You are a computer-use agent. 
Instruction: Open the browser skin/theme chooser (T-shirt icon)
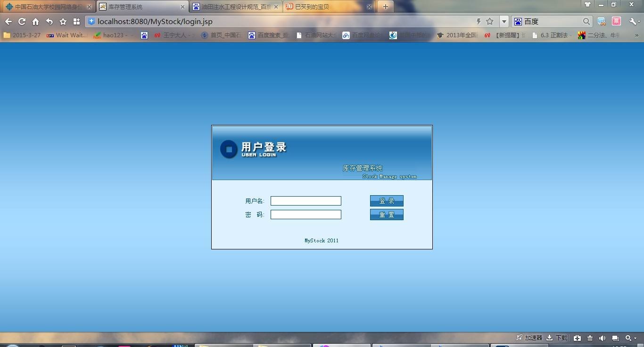(x=587, y=4)
